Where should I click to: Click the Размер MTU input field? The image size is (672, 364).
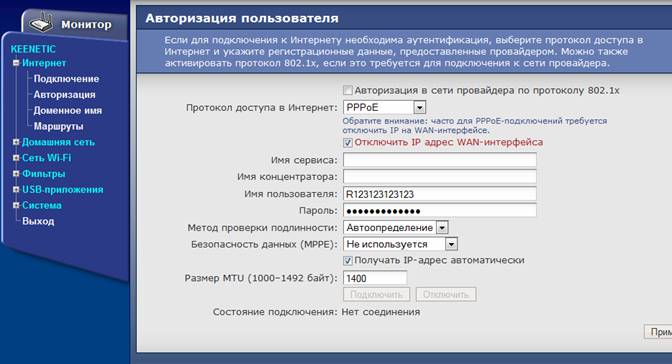(x=375, y=278)
